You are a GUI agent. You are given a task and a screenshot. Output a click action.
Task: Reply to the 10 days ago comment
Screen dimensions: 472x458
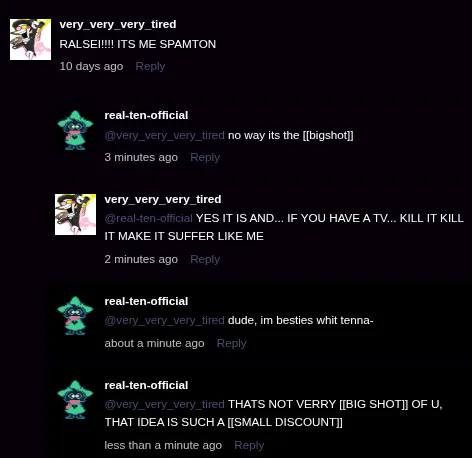pyautogui.click(x=150, y=66)
